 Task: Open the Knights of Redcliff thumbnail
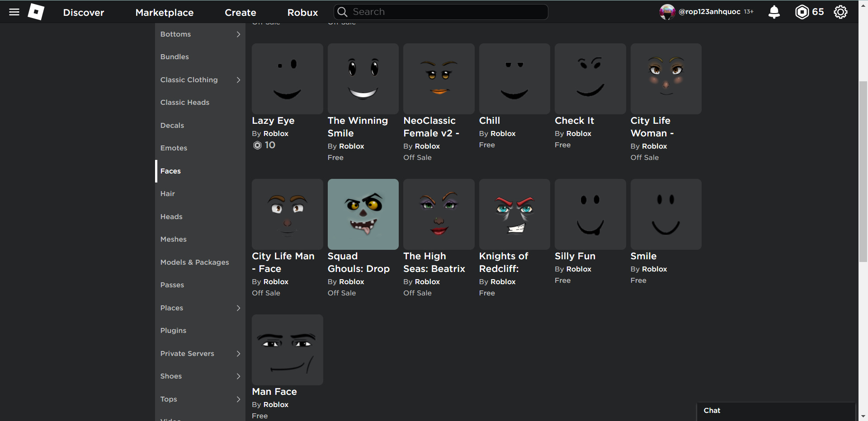(x=514, y=214)
